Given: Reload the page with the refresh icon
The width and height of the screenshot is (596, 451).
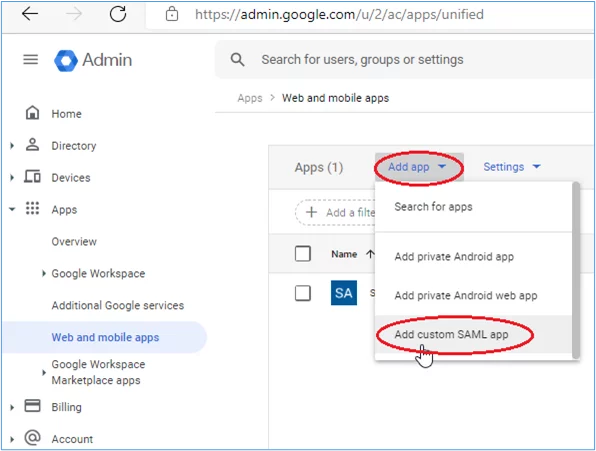Looking at the screenshot, I should point(118,14).
